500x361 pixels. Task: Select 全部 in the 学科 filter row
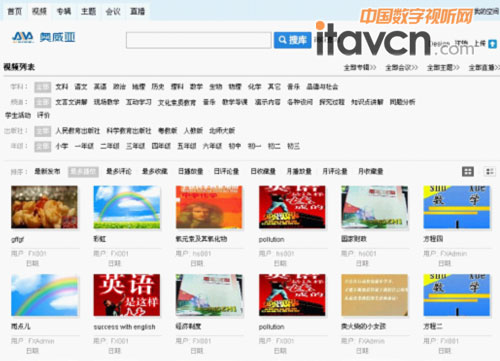pyautogui.click(x=43, y=87)
